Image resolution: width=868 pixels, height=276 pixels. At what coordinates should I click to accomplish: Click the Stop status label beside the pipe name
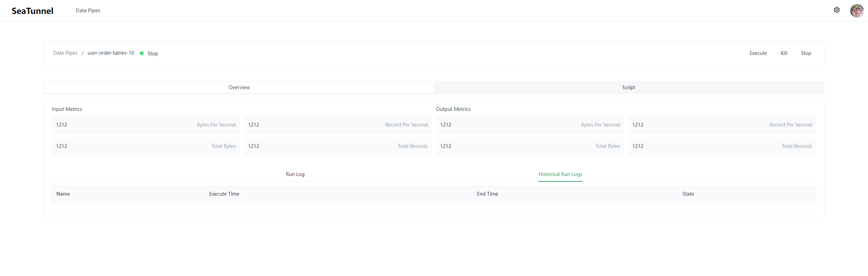[153, 54]
